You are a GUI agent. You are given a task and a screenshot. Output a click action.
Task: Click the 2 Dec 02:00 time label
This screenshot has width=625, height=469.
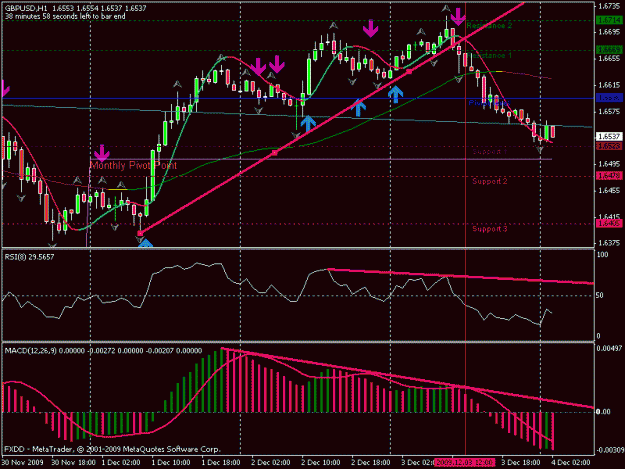pyautogui.click(x=271, y=463)
